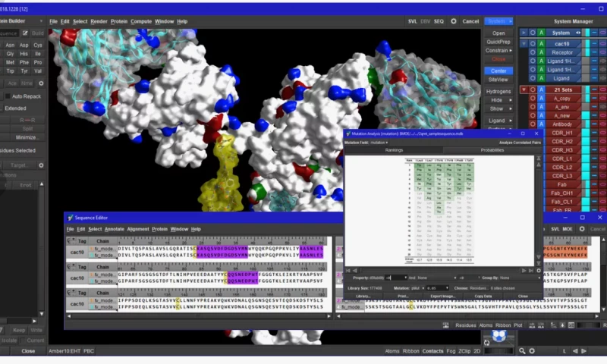Click the slider in Sequence Editor footer
The width and height of the screenshot is (607, 364).
click(588, 325)
